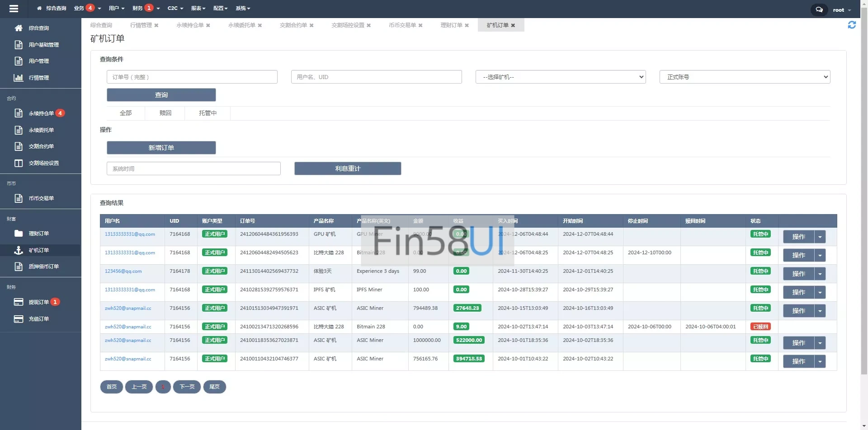Click user link 123456@qq.com
868x430 pixels.
coord(123,271)
